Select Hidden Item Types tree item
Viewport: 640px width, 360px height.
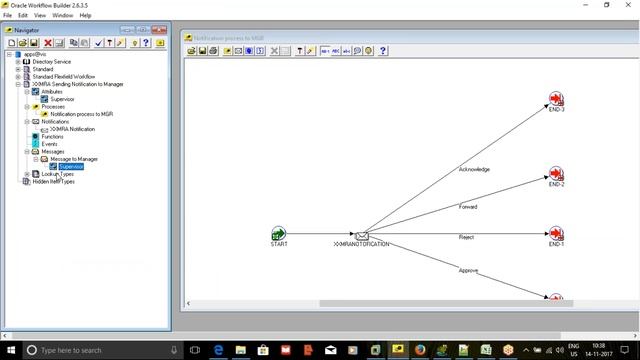coord(53,182)
